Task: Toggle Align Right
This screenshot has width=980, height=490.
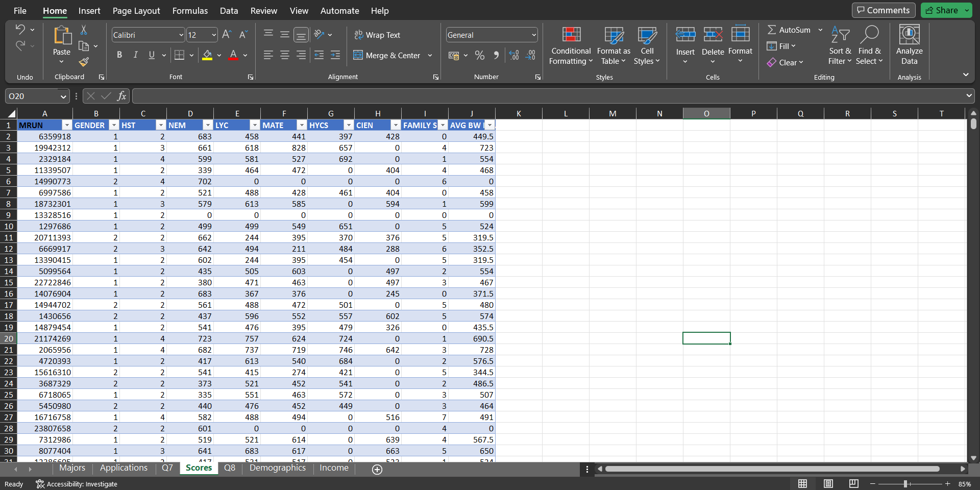Action: click(301, 55)
